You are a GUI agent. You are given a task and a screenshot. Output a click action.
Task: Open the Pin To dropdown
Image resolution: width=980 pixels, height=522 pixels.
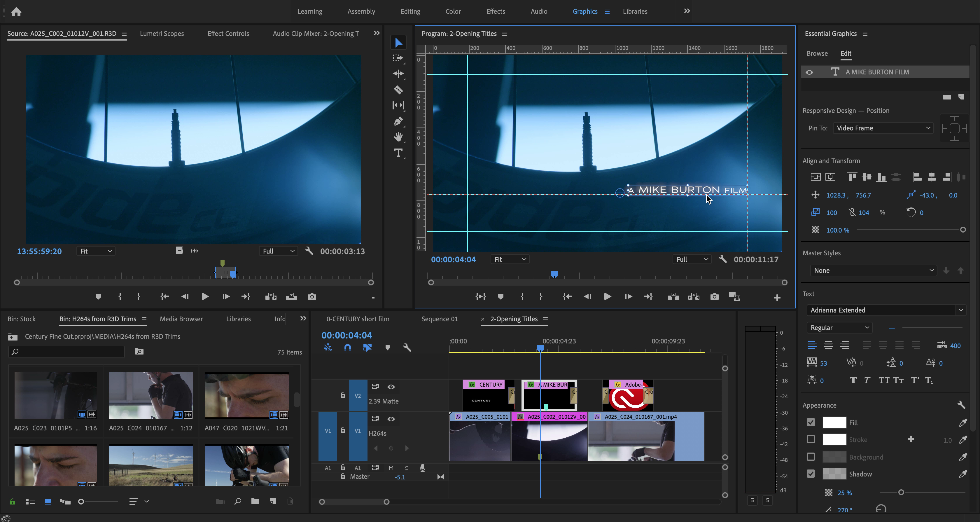(x=883, y=128)
